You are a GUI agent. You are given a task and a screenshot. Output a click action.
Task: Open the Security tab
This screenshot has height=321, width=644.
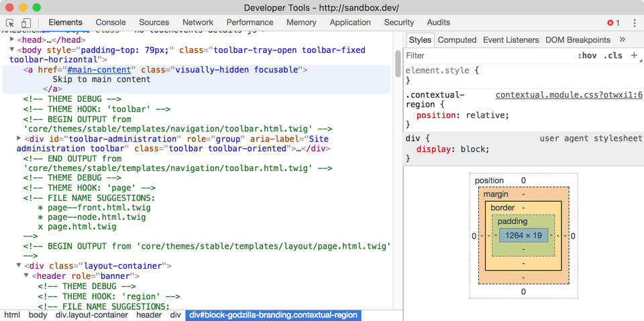click(398, 23)
